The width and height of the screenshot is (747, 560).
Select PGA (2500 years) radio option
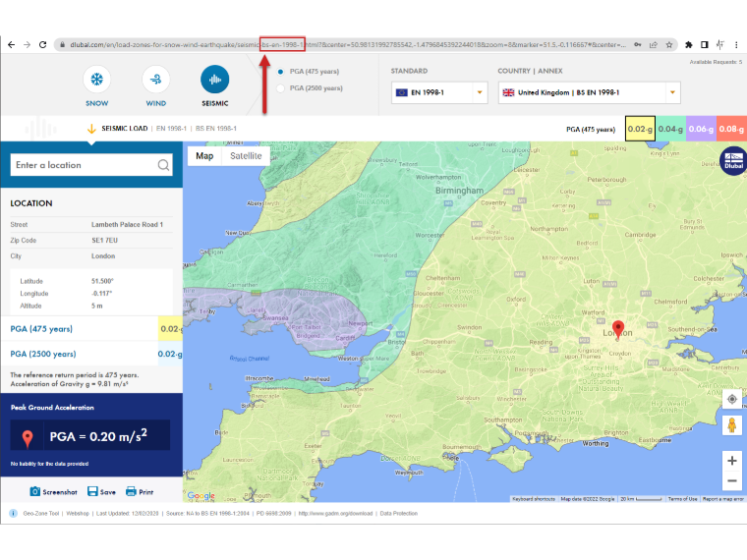(x=280, y=88)
